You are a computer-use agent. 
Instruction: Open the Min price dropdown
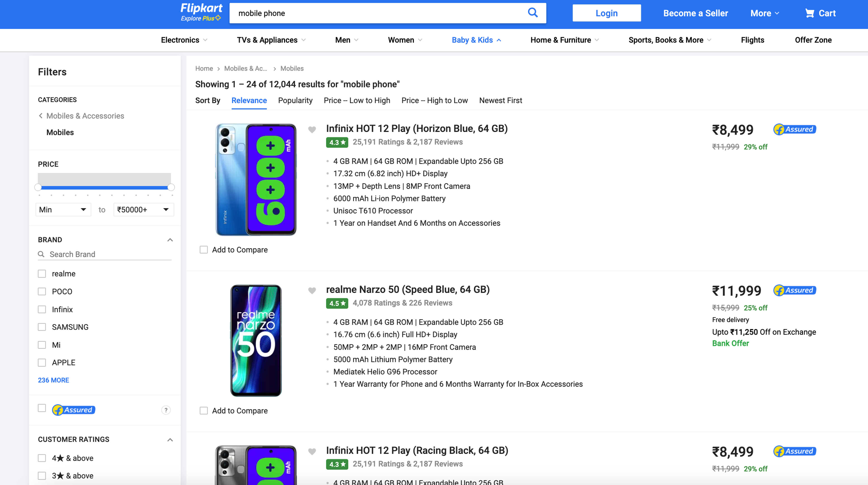[63, 209]
